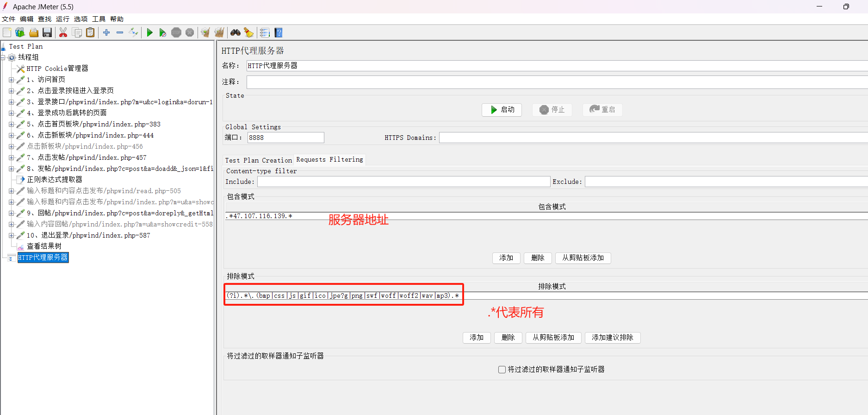Click the 注释 comment field
This screenshot has width=868, height=415.
[x=557, y=82]
